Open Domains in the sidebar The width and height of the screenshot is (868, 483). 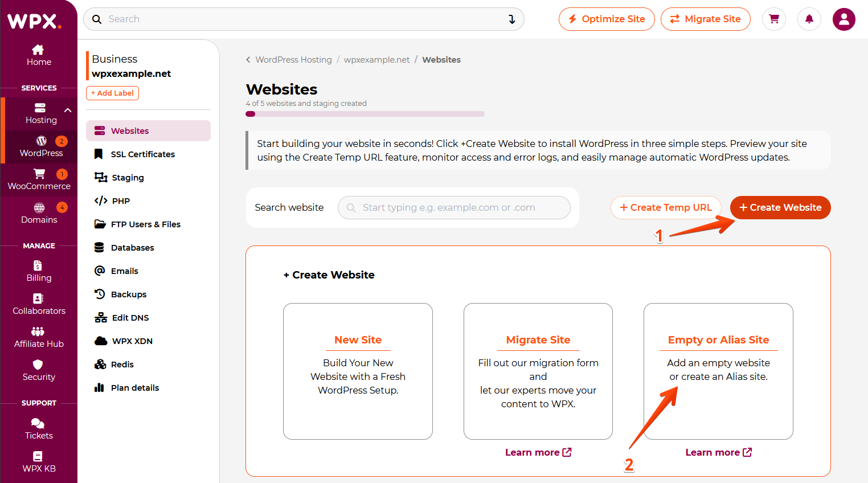coord(39,213)
